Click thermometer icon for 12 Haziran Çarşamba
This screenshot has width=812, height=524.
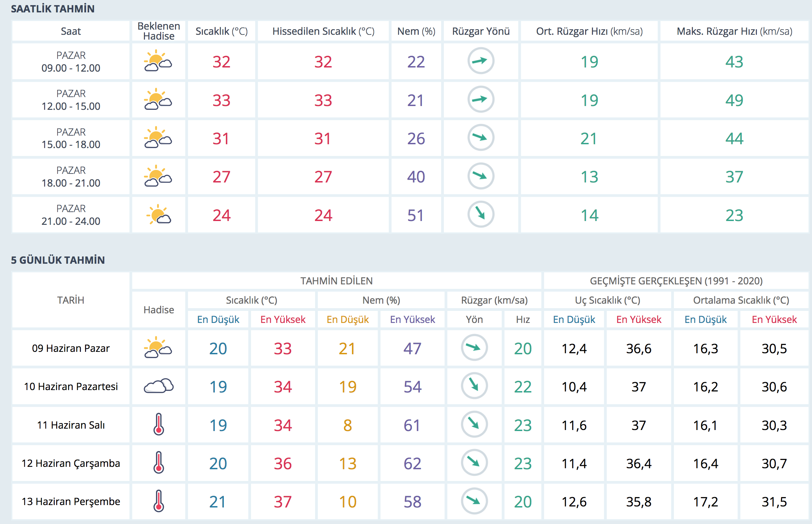click(x=158, y=463)
